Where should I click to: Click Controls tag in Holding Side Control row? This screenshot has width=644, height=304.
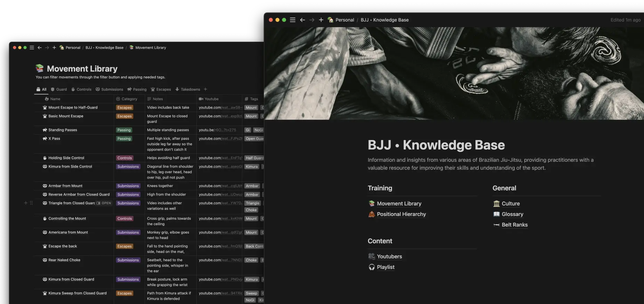pos(124,158)
